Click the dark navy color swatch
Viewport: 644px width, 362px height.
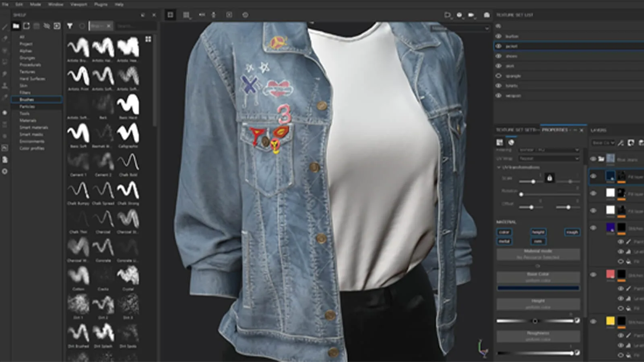click(538, 288)
